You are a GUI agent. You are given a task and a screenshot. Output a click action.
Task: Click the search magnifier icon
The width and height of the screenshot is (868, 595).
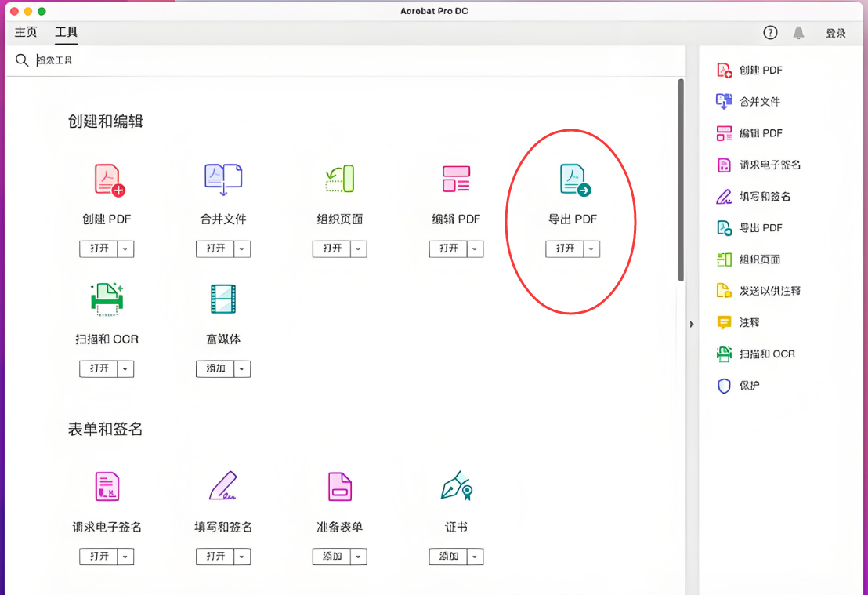pos(22,60)
